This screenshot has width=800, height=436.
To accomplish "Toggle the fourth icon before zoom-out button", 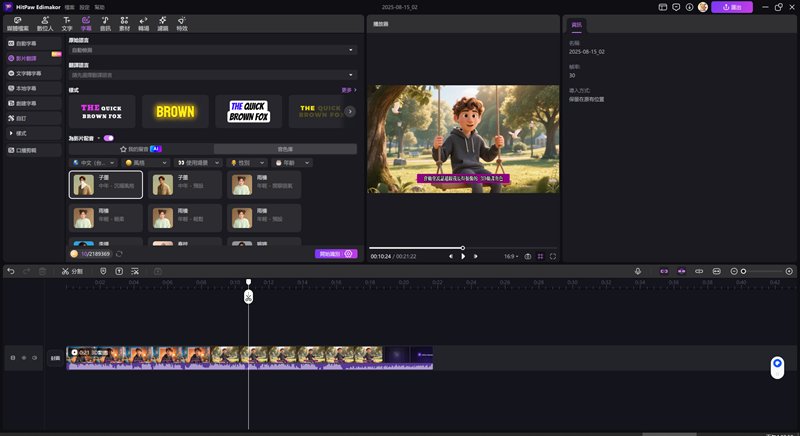I will click(716, 271).
